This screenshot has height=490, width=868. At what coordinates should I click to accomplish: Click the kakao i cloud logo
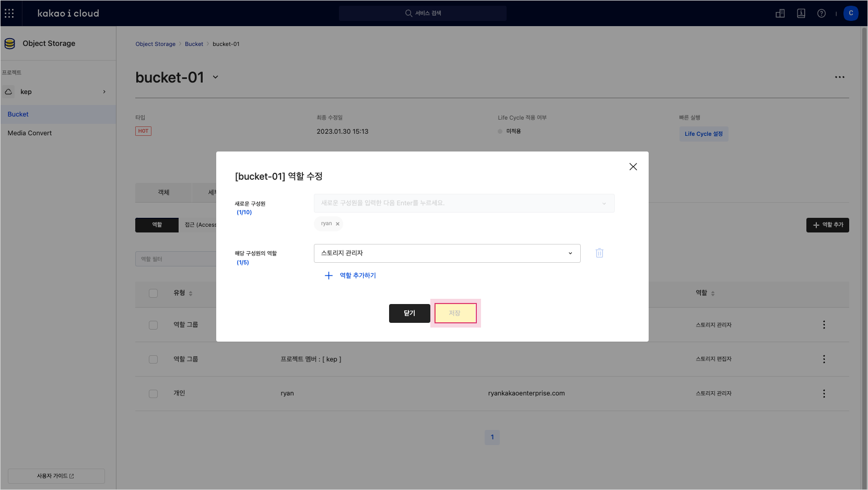[x=68, y=13]
